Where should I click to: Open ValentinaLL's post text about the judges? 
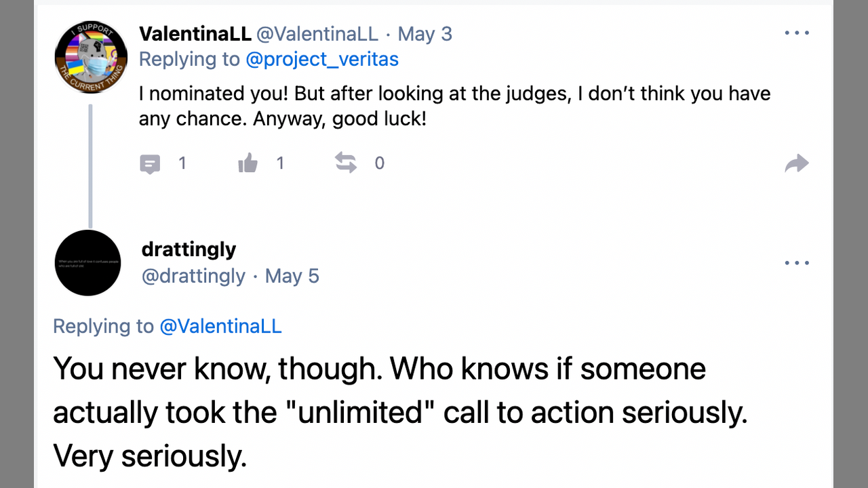pyautogui.click(x=454, y=106)
